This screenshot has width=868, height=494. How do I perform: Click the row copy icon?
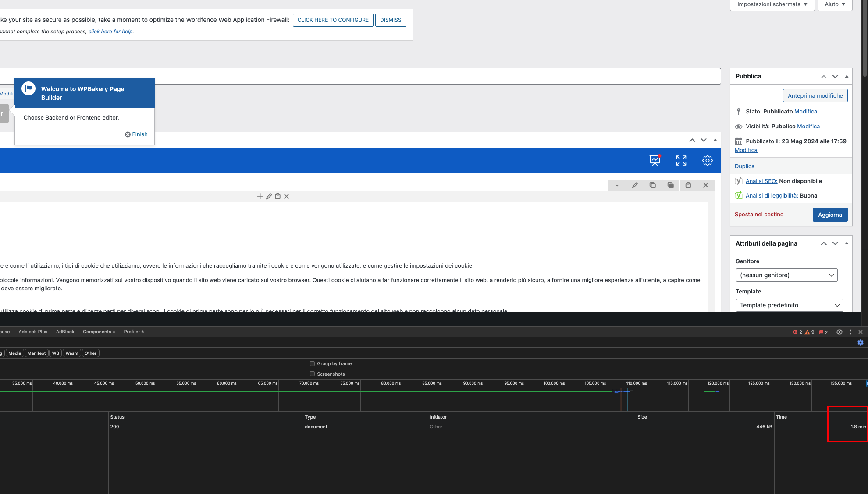pos(652,185)
